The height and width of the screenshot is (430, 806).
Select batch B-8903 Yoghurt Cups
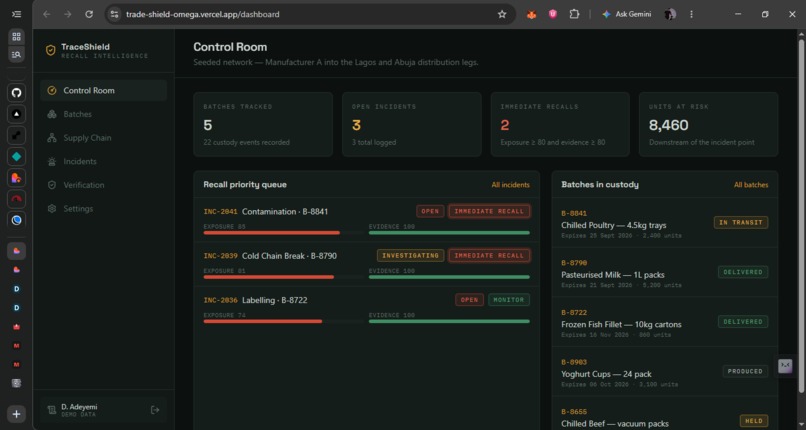pyautogui.click(x=665, y=372)
